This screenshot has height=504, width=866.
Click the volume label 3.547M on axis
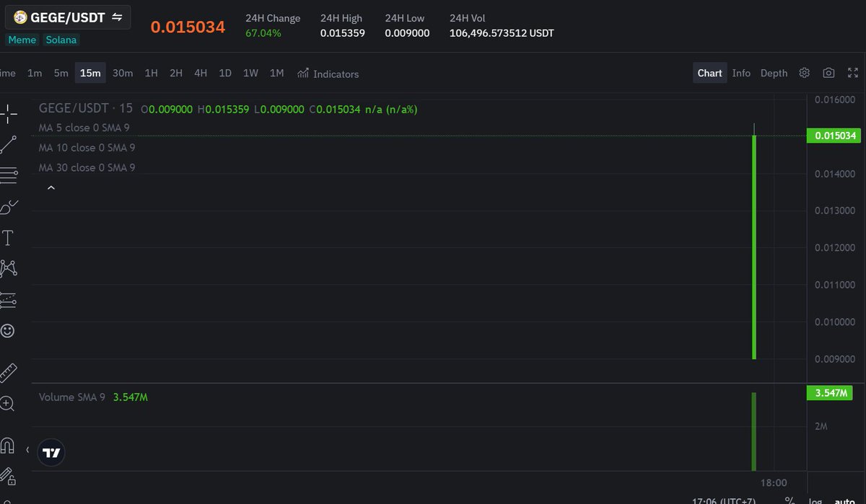(x=829, y=393)
